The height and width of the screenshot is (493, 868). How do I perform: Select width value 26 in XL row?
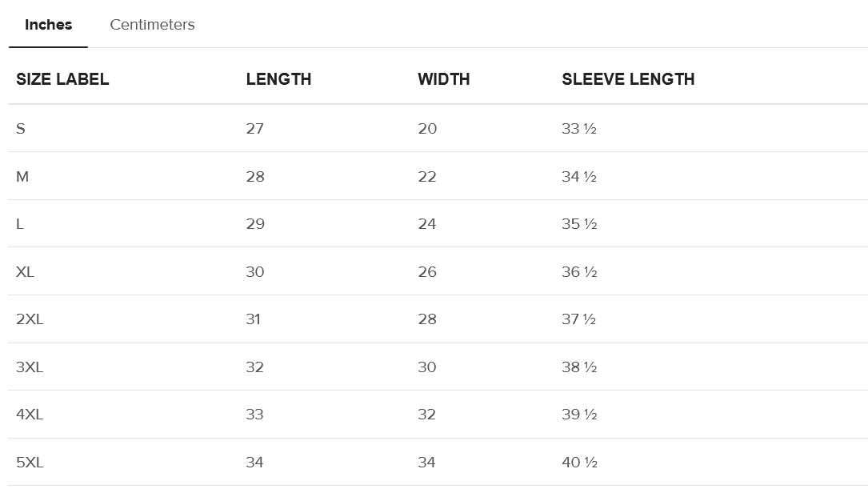[x=427, y=272]
